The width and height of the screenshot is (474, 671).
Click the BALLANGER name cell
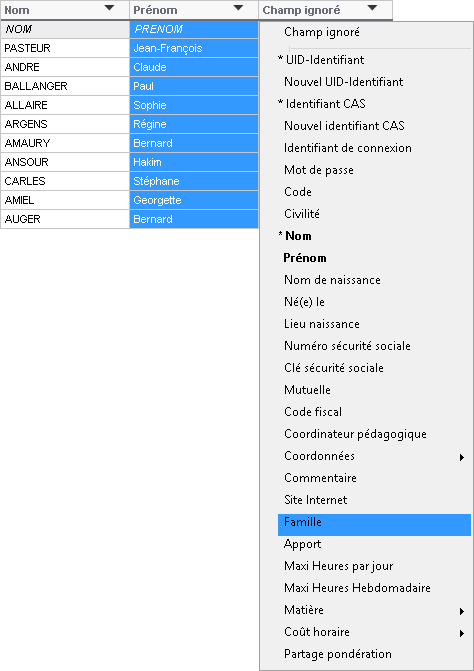(65, 86)
